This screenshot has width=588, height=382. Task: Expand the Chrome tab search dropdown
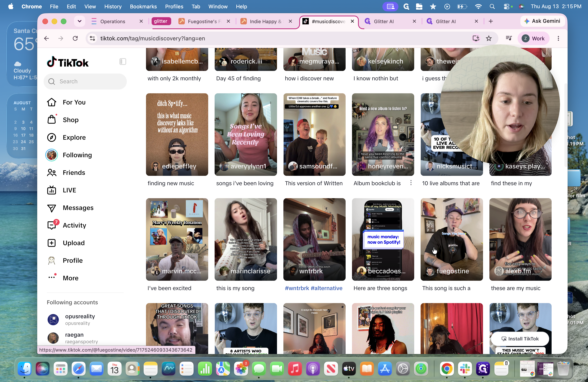tap(80, 21)
